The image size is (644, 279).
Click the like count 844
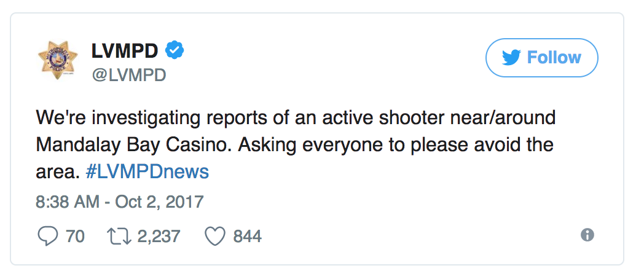coord(247,237)
